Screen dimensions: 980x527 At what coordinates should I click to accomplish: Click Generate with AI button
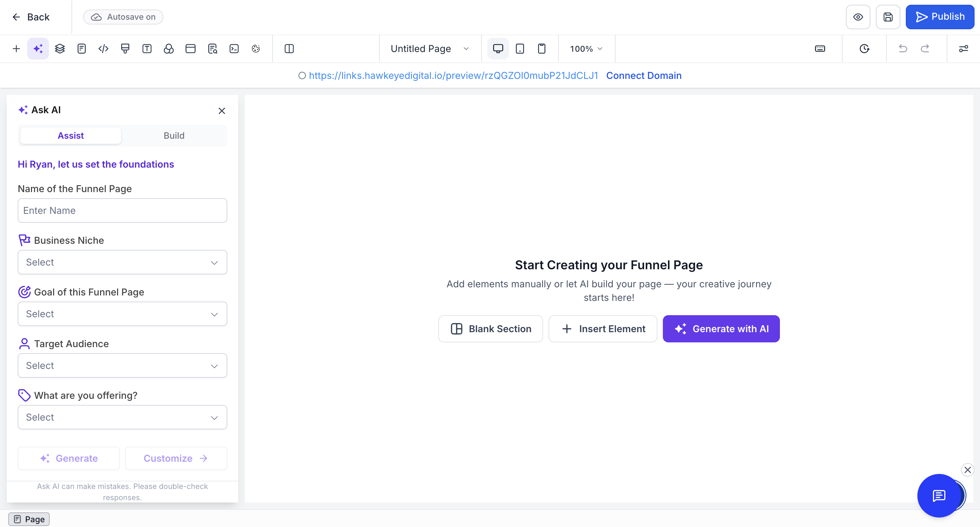[x=721, y=329]
